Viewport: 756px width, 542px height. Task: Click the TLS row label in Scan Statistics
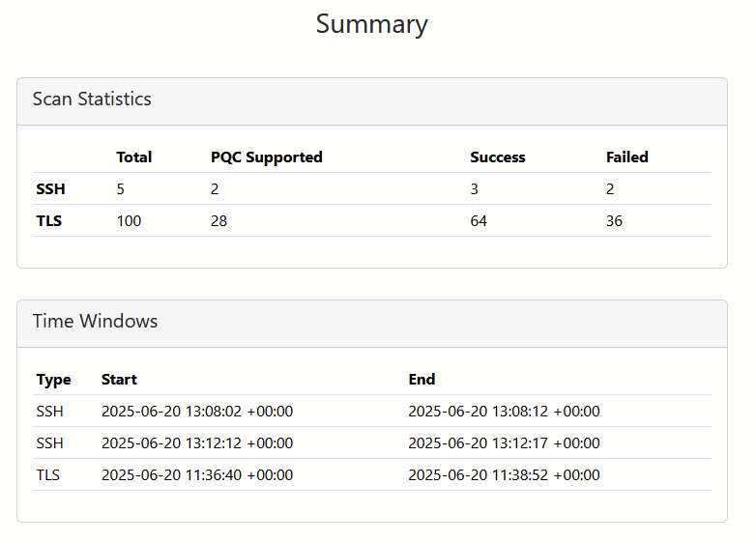[48, 221]
